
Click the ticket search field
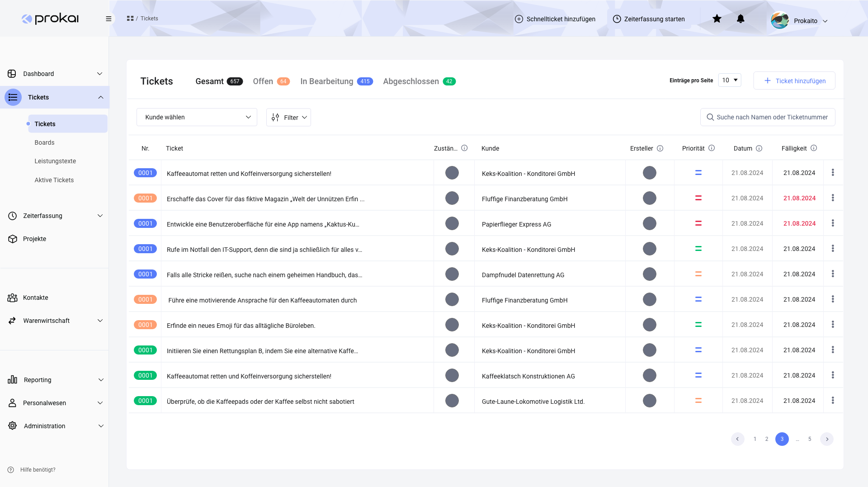(768, 117)
